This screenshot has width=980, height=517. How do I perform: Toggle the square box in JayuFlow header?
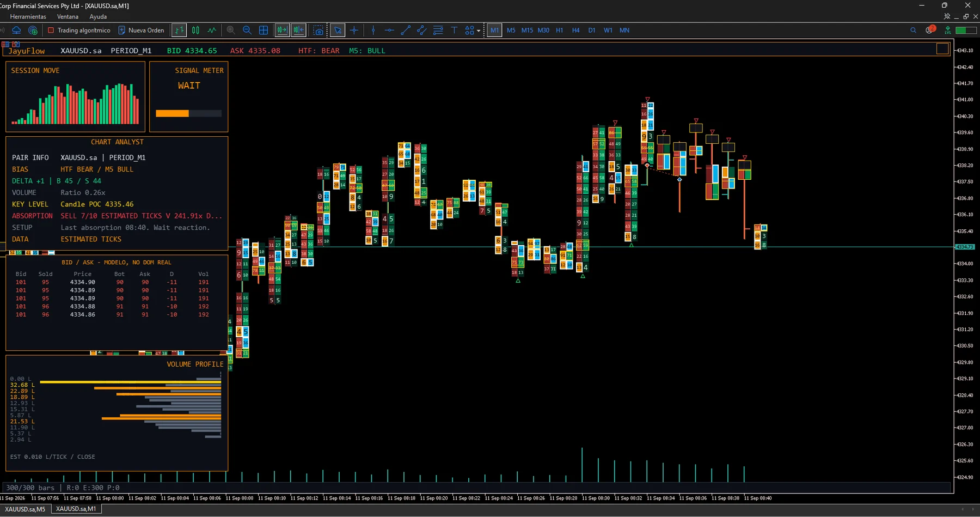click(x=942, y=49)
